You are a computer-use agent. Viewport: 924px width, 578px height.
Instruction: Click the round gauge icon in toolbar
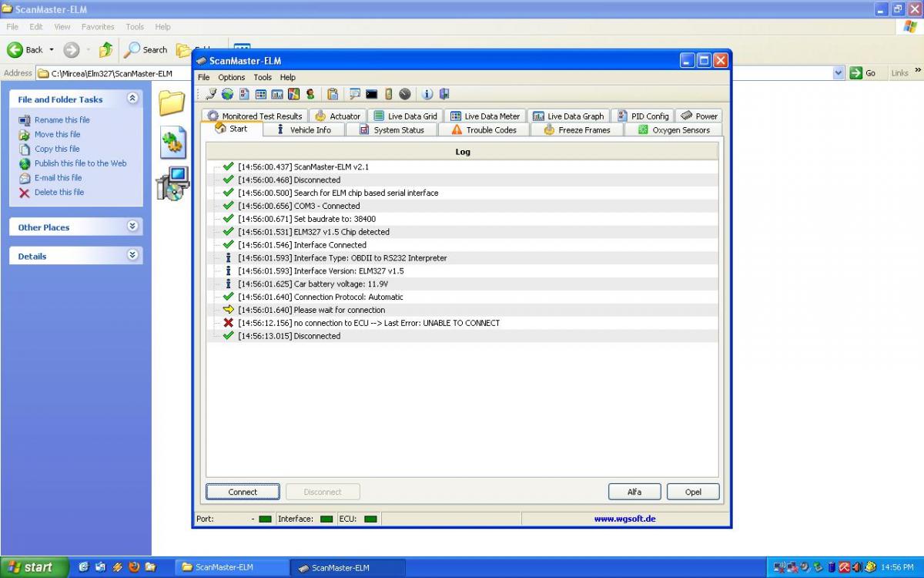[405, 95]
